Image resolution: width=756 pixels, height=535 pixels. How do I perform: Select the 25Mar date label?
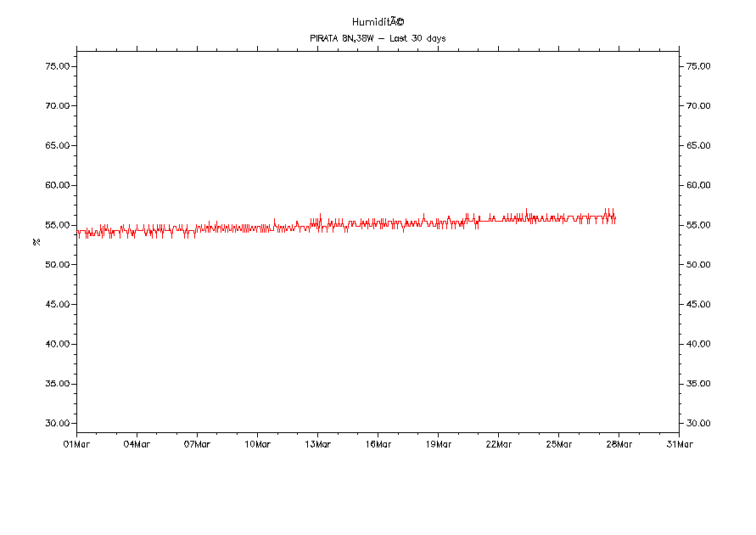[558, 443]
